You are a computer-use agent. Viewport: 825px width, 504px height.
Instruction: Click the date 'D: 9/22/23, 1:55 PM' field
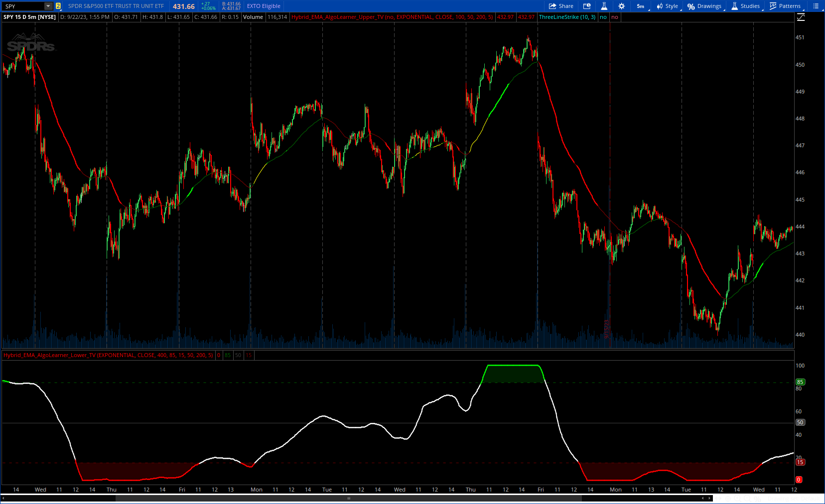pyautogui.click(x=85, y=17)
